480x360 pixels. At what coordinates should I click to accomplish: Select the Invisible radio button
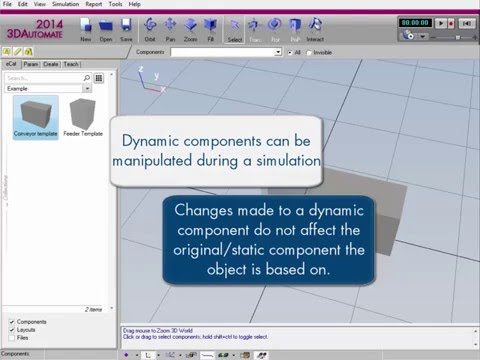[309, 53]
